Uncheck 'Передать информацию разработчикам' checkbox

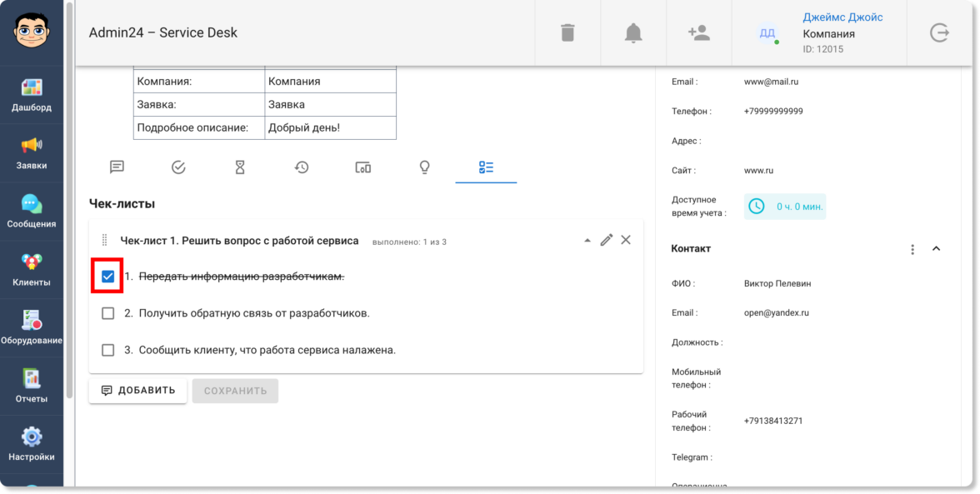pos(108,277)
